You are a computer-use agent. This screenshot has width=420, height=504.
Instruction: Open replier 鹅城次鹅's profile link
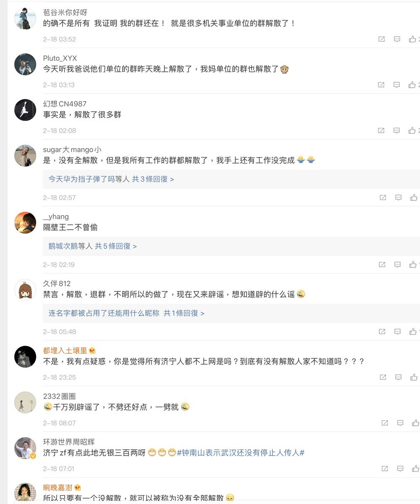(63, 246)
